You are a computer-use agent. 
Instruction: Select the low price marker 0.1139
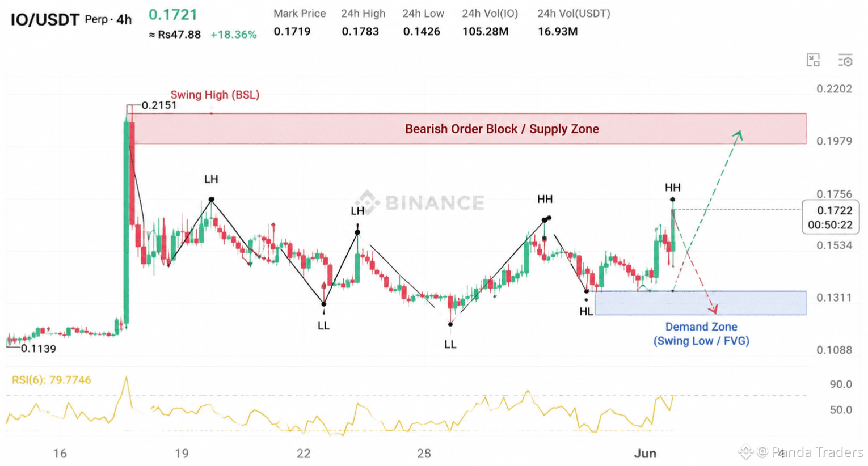[39, 349]
